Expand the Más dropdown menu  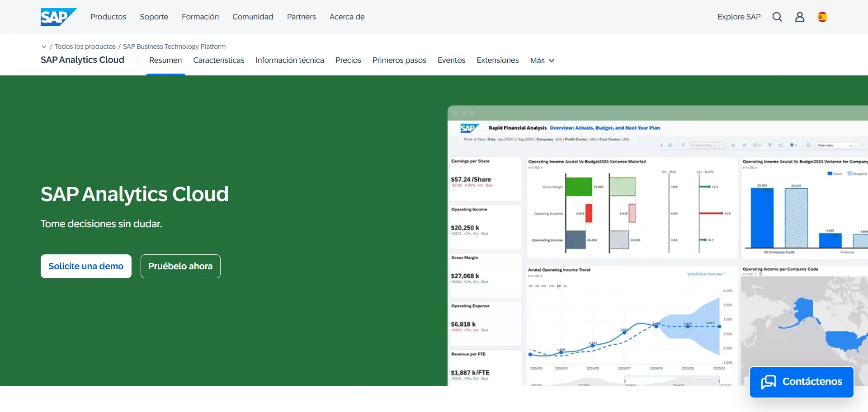click(542, 61)
